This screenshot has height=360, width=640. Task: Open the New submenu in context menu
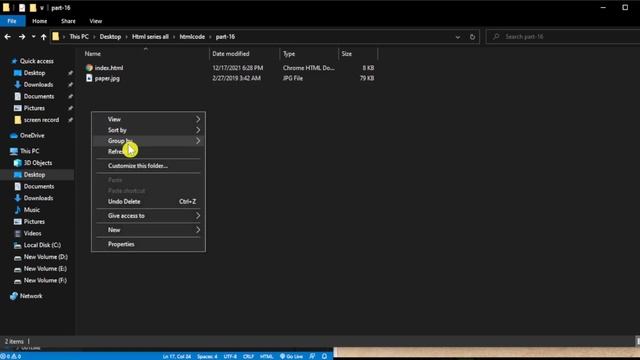[149, 230]
